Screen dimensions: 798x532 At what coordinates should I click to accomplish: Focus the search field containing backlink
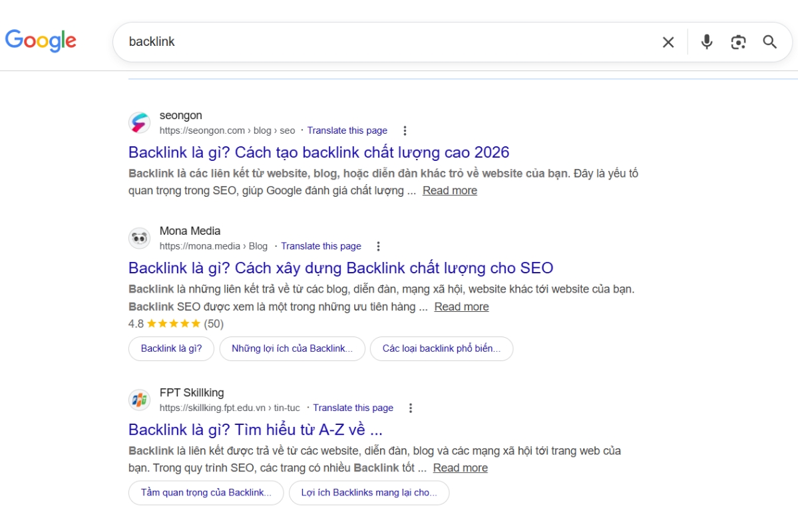coord(387,42)
